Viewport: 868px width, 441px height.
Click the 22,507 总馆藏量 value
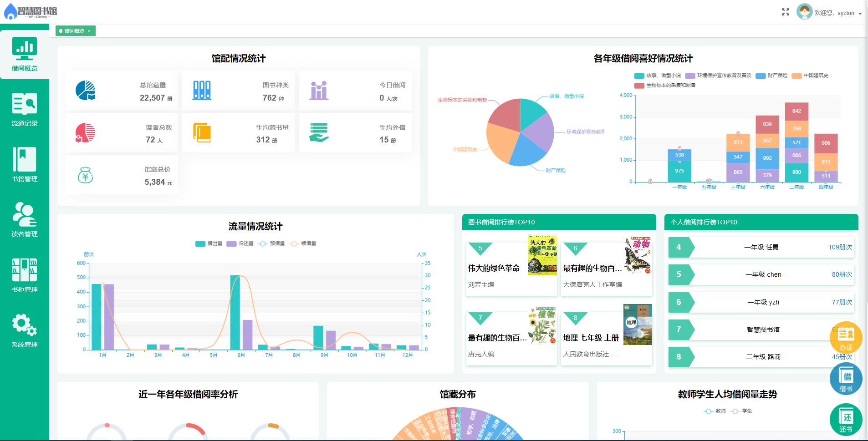pos(152,98)
